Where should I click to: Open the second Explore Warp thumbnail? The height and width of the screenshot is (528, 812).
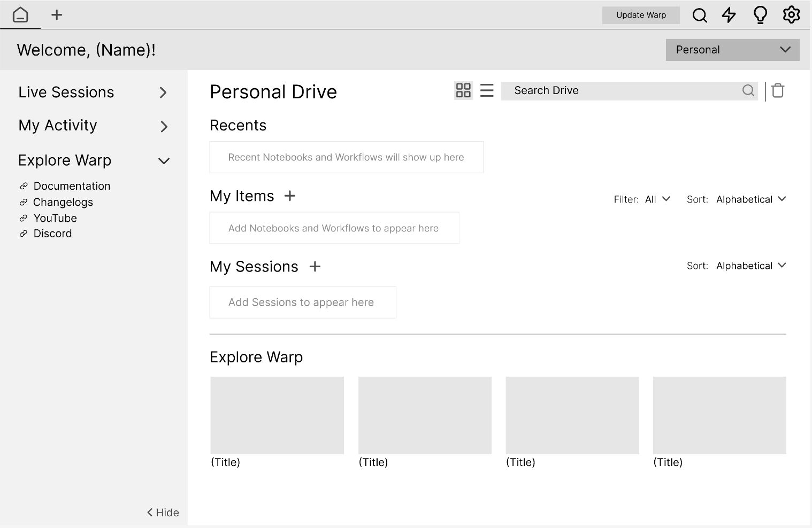[x=425, y=415]
